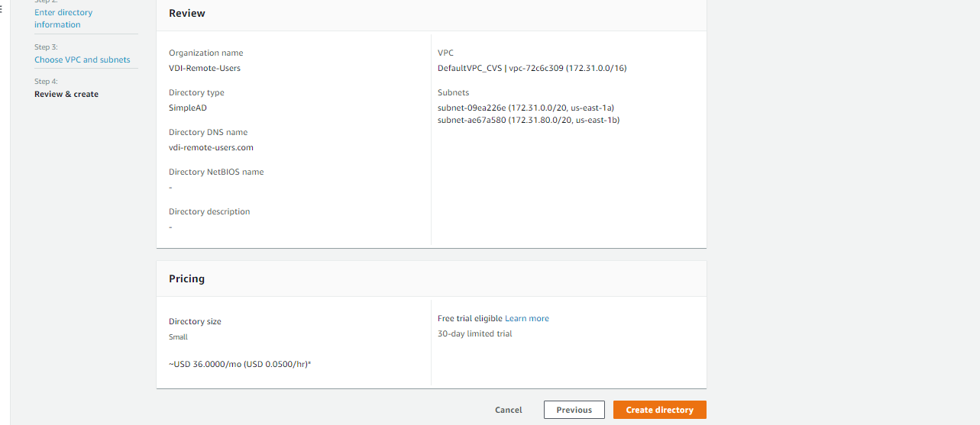
Task: Click the 30-day limited trial text
Action: pyautogui.click(x=474, y=333)
